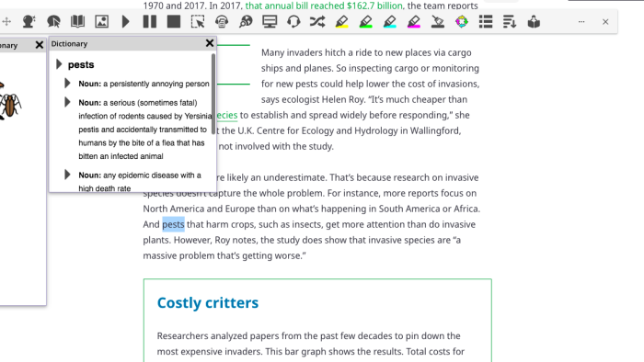Apply the blue highlighter

(x=390, y=22)
